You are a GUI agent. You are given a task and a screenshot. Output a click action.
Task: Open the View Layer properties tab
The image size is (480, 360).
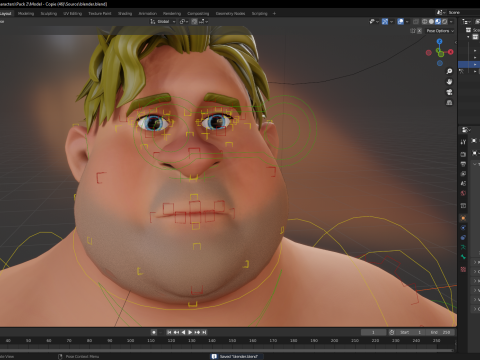(x=463, y=174)
